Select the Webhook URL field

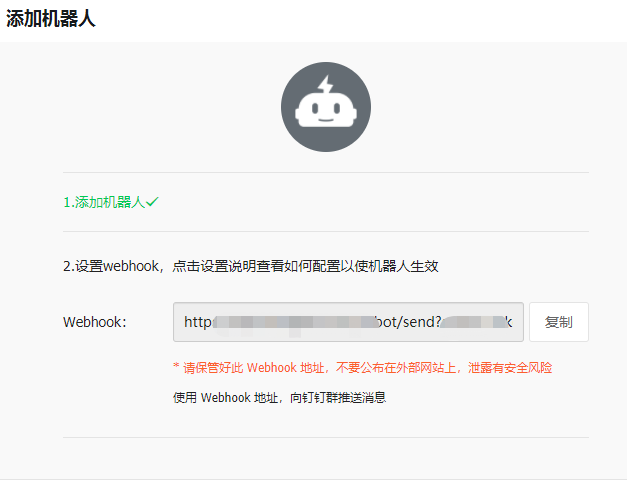coord(348,322)
